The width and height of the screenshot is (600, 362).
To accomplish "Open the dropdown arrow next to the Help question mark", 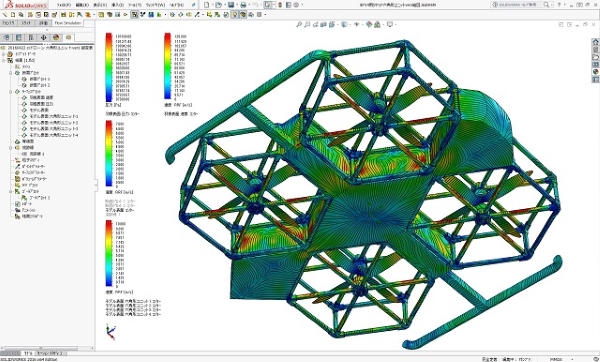I will click(x=566, y=5).
